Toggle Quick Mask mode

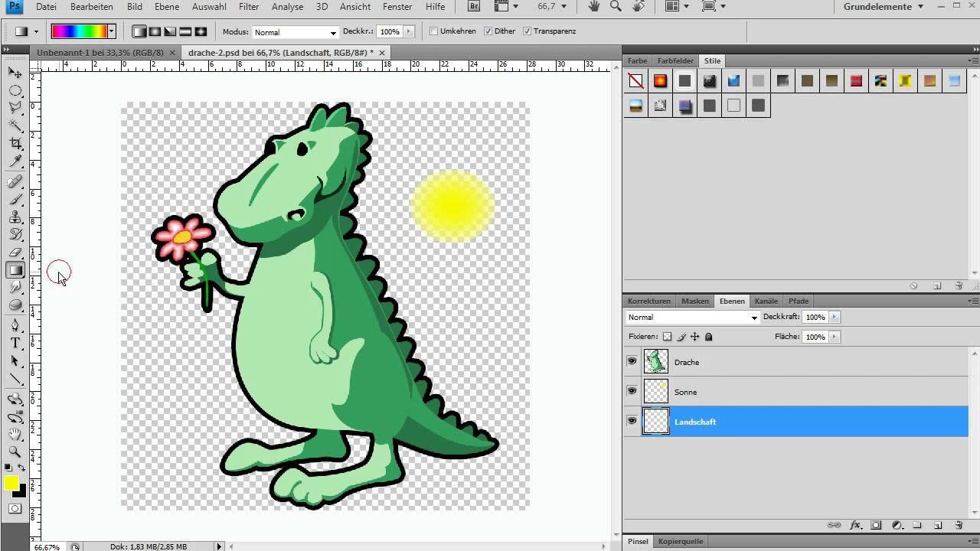[15, 509]
